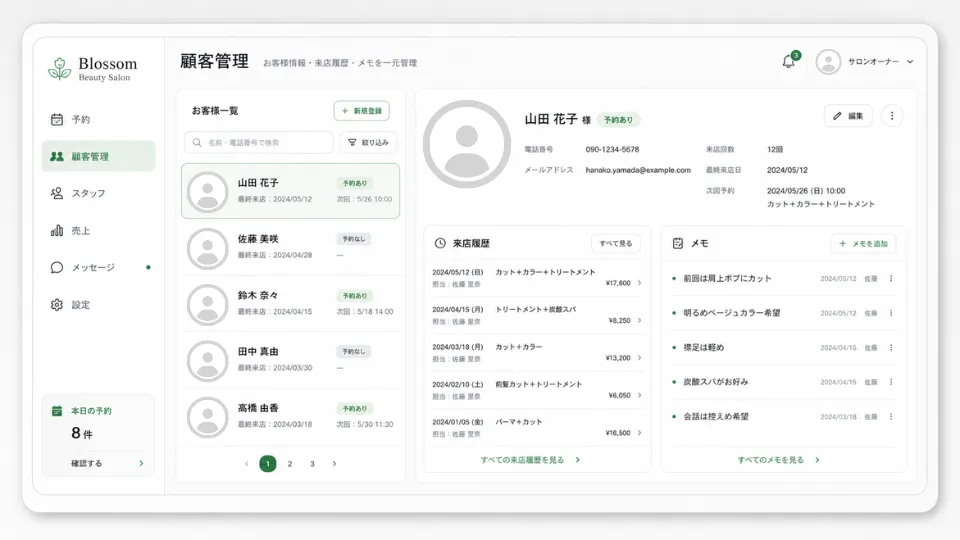Open the 絞り込み filter button
Image resolution: width=960 pixels, height=540 pixels.
[368, 142]
